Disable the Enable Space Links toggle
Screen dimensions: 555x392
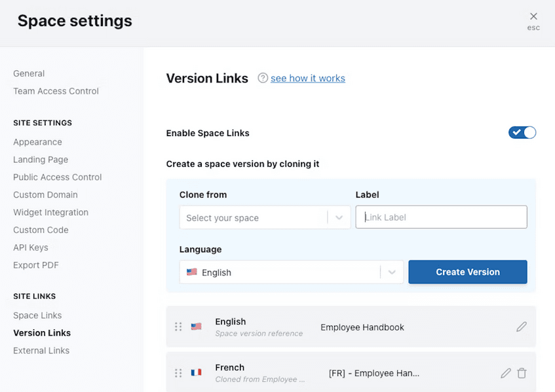[522, 133]
